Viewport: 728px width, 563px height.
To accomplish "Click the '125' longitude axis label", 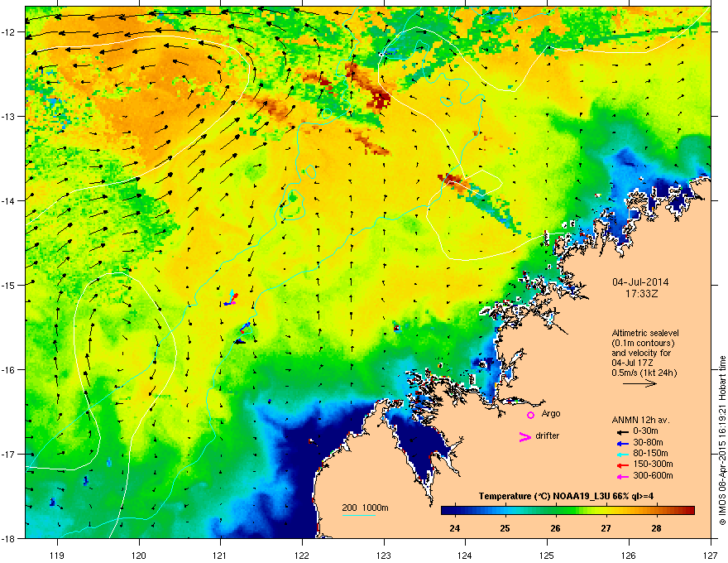I will tap(547, 555).
